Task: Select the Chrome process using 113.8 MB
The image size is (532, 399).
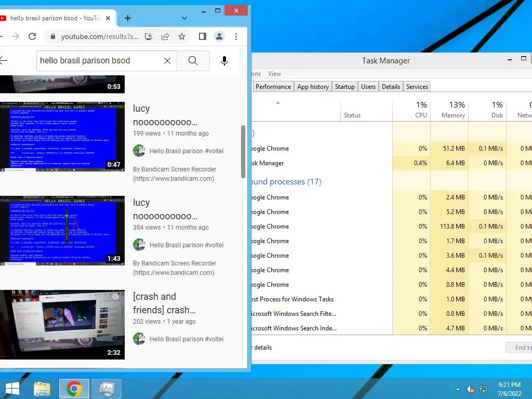Action: (392, 227)
